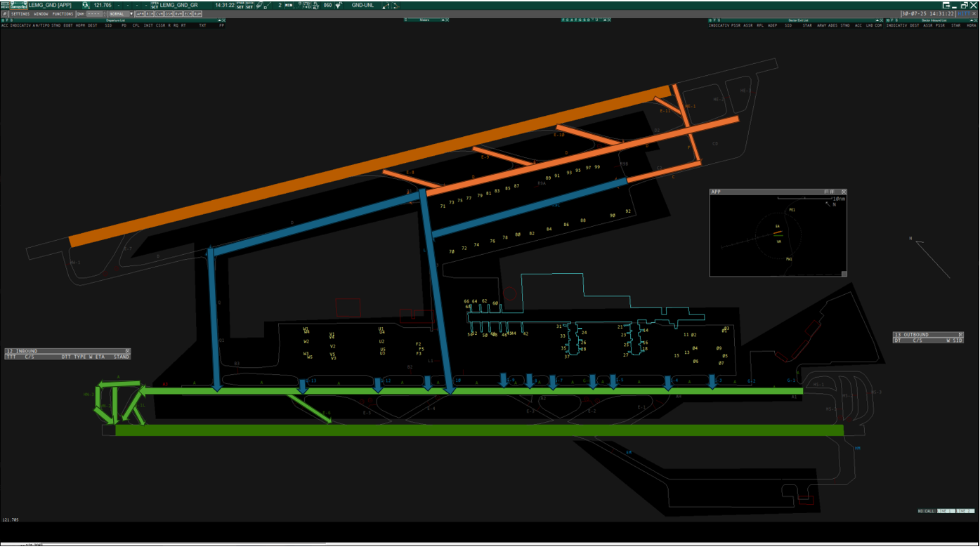Close the 12 INBOUND list panel
This screenshot has width=980, height=549.
pyautogui.click(x=127, y=351)
